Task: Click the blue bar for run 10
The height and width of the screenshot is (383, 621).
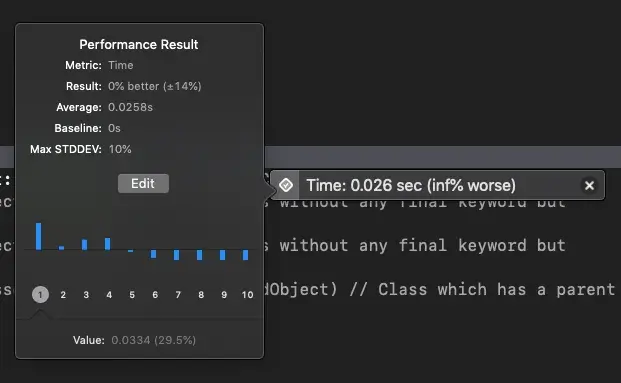Action: [x=246, y=255]
